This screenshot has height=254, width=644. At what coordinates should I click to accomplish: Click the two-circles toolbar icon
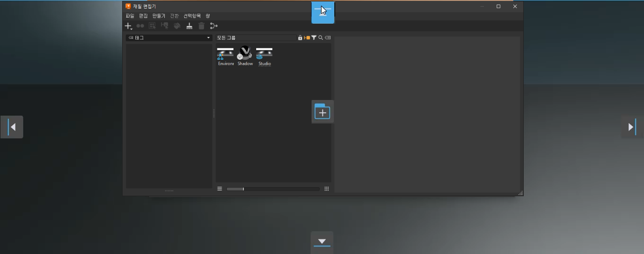coord(140,26)
